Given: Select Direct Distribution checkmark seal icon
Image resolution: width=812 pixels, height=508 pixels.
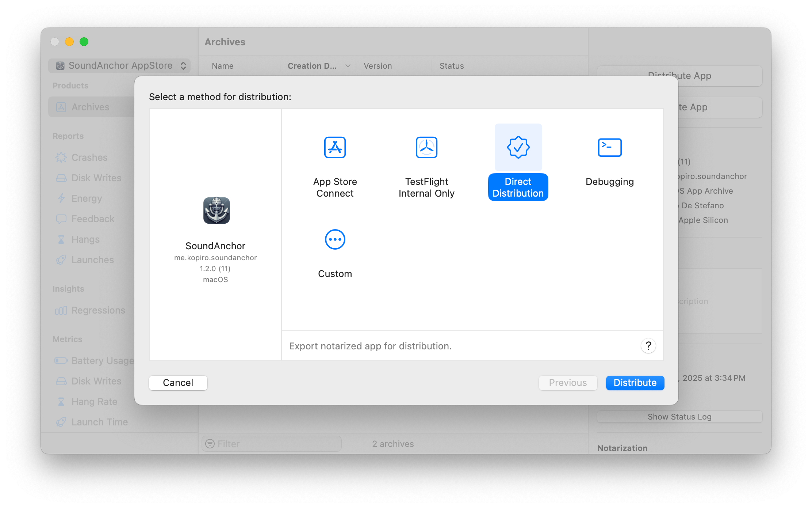Looking at the screenshot, I should 518,147.
